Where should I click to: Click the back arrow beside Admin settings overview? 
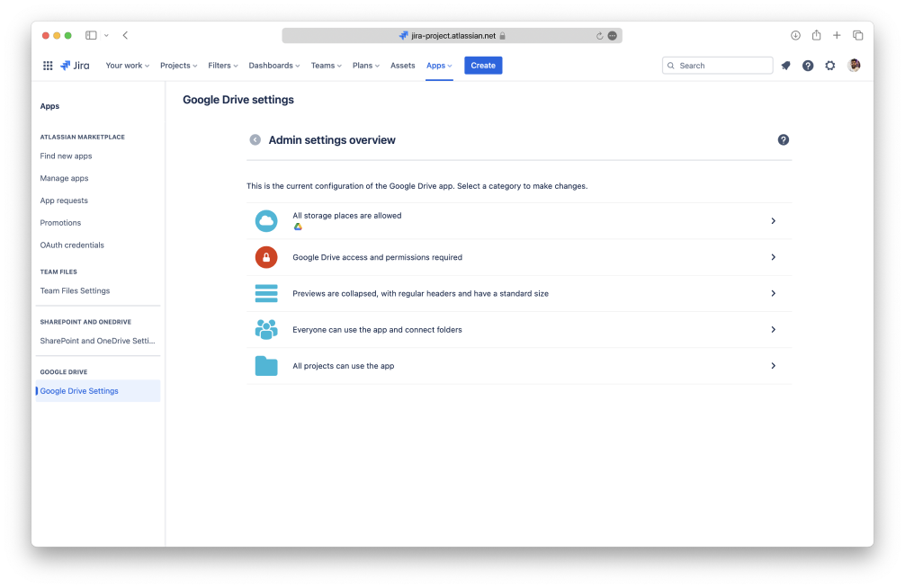pos(255,140)
